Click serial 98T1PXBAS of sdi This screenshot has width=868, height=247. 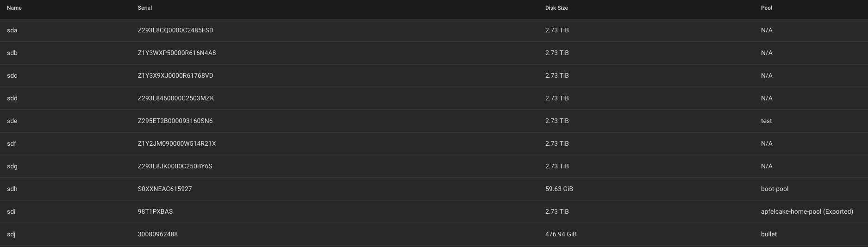coord(155,211)
